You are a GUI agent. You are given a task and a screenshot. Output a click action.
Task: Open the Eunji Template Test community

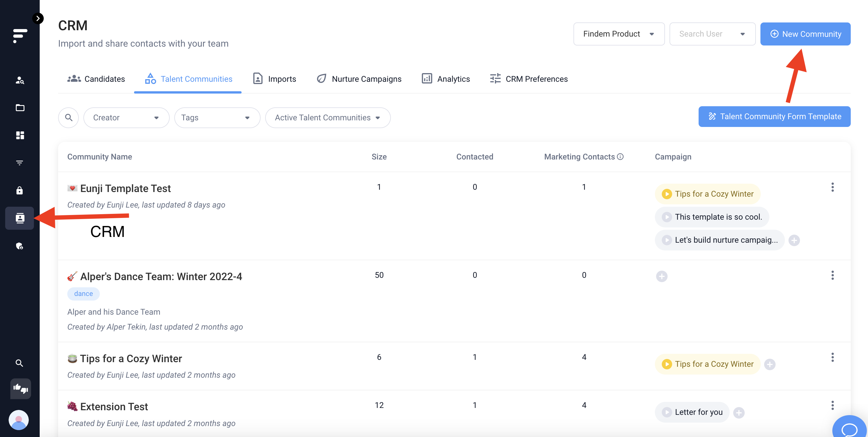pyautogui.click(x=125, y=189)
